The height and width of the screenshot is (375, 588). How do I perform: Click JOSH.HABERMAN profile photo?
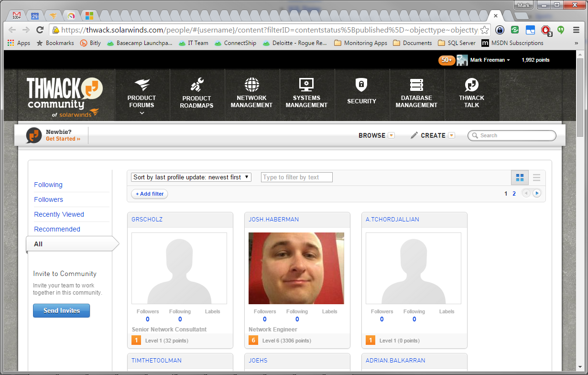click(296, 268)
